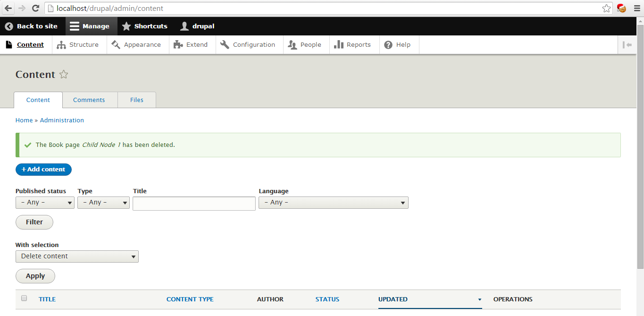
Task: Go to the Appearance settings
Action: (137, 45)
